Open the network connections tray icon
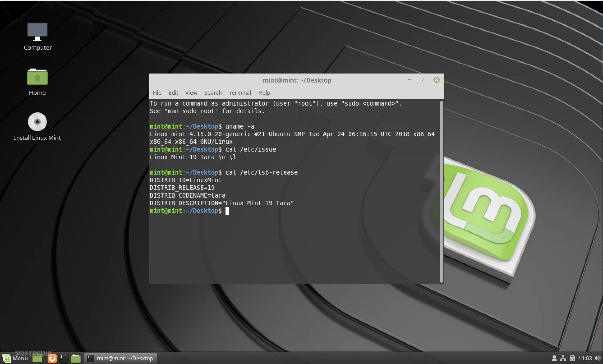The width and height of the screenshot is (603, 364). tap(563, 358)
